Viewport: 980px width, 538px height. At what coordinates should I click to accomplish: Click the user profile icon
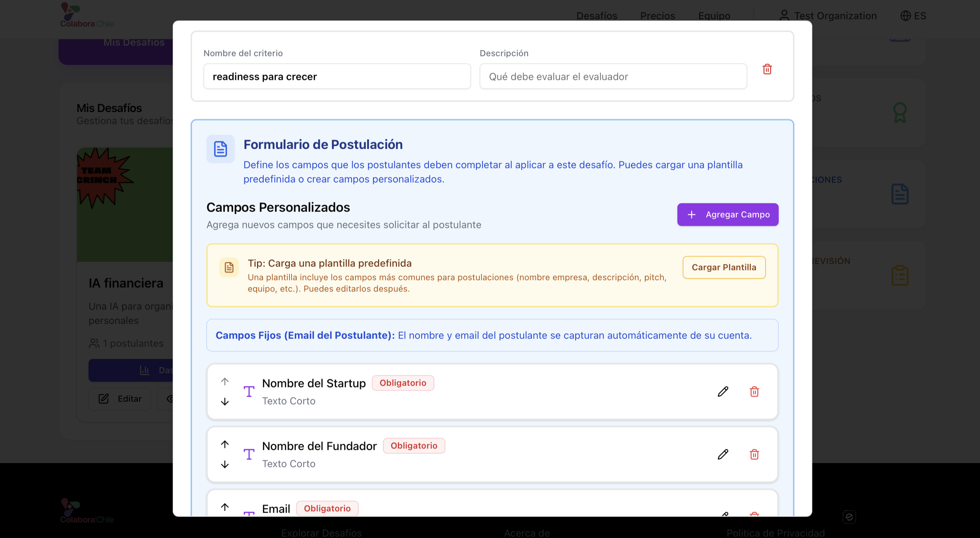[x=784, y=16]
